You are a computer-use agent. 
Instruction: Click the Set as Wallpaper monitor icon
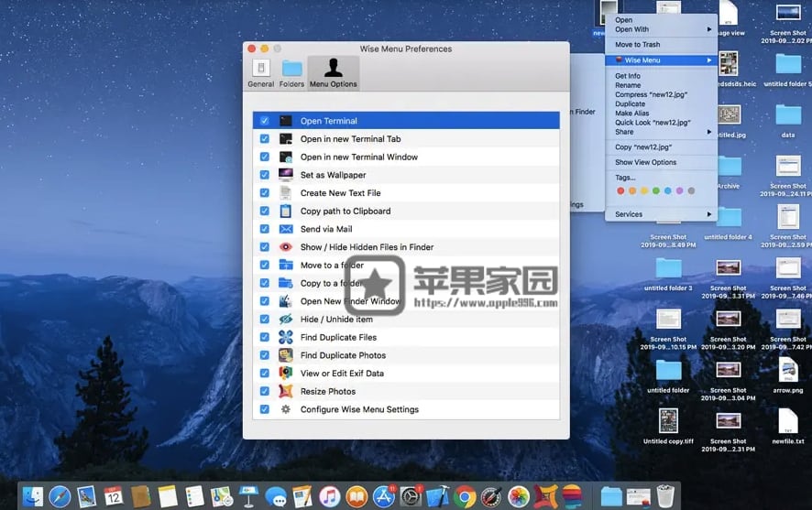tap(285, 175)
